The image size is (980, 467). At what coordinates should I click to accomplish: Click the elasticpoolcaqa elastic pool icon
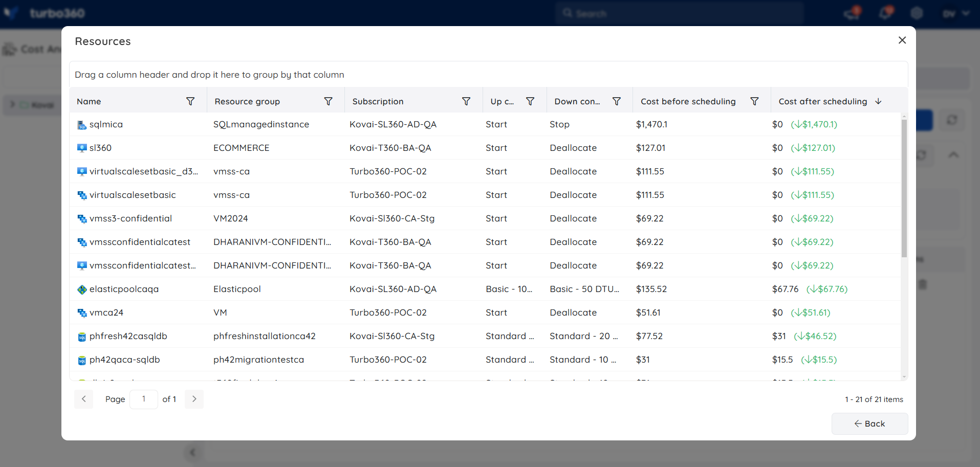(82, 290)
